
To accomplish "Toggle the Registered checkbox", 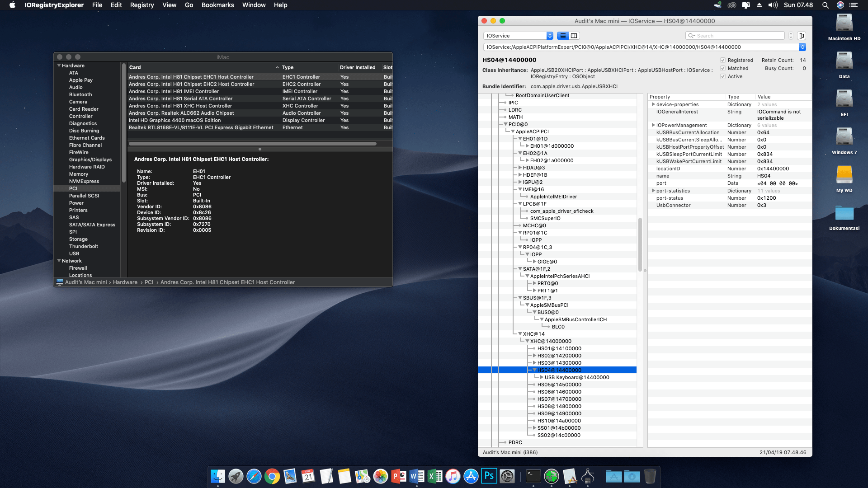I will [x=723, y=60].
